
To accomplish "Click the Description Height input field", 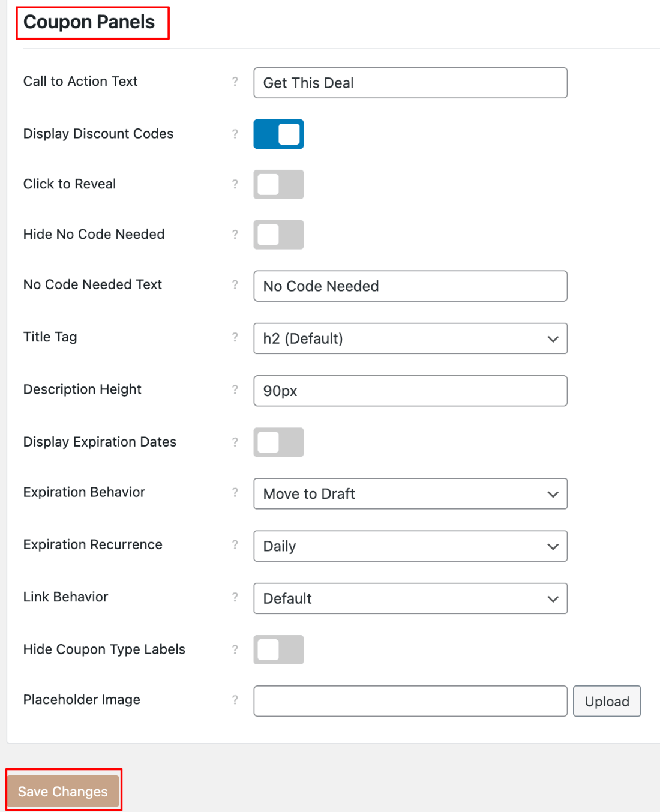I will pos(410,391).
